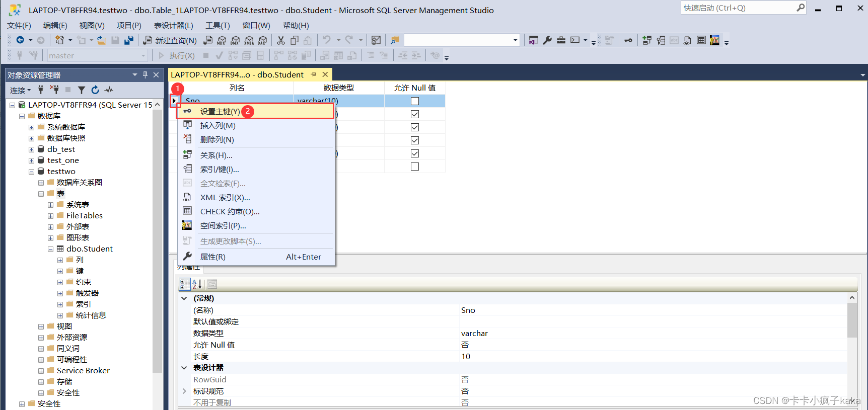This screenshot has width=868, height=410.
Task: Check the last empty row Allow Null checkbox
Action: pos(415,167)
